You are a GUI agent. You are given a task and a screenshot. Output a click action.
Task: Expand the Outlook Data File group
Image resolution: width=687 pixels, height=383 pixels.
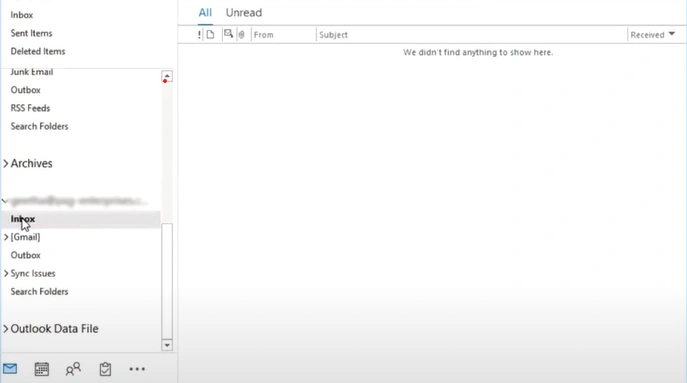point(6,329)
